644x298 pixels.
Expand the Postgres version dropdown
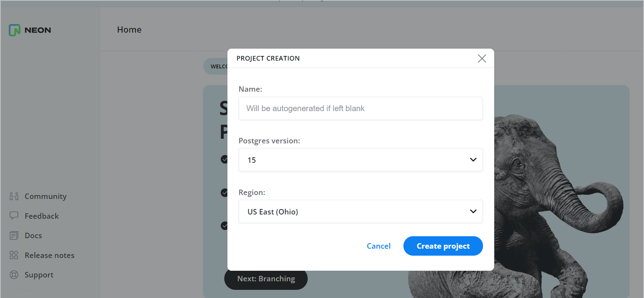pos(361,160)
